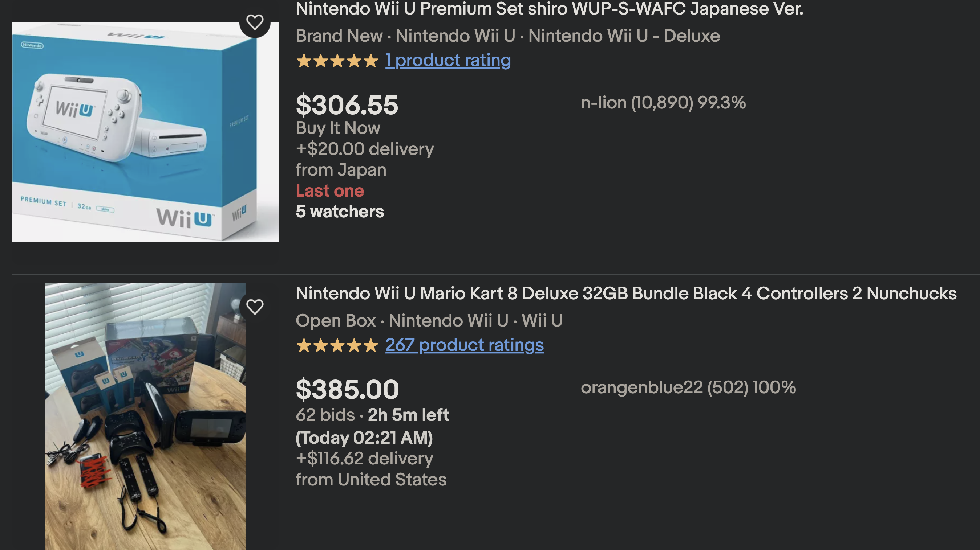Click the "62 bids" text
This screenshot has height=550, width=980.
pyautogui.click(x=325, y=415)
